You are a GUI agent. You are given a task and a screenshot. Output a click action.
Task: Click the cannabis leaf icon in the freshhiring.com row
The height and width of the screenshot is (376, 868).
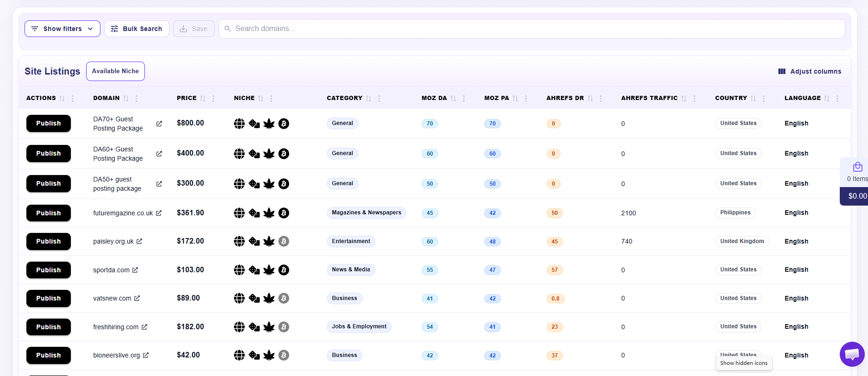[x=269, y=327]
